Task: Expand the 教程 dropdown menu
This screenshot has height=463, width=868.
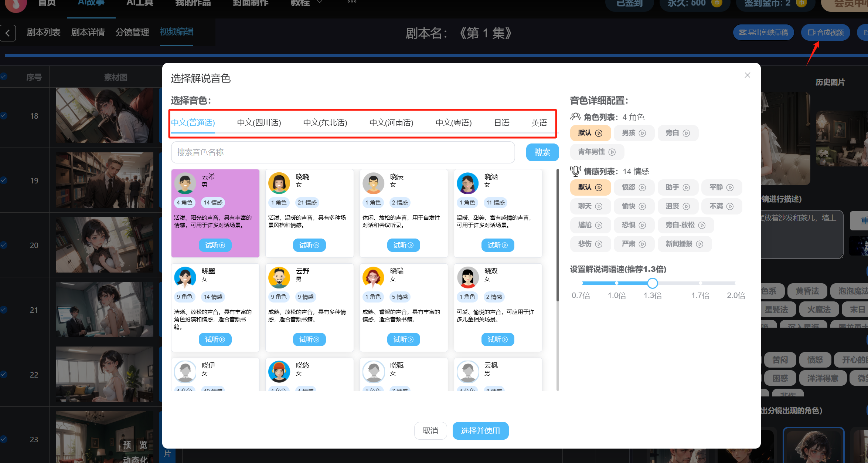Action: click(304, 3)
